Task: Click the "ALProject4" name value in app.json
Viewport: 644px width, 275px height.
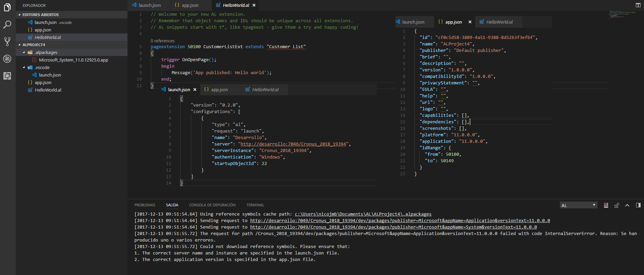Action: click(x=456, y=44)
